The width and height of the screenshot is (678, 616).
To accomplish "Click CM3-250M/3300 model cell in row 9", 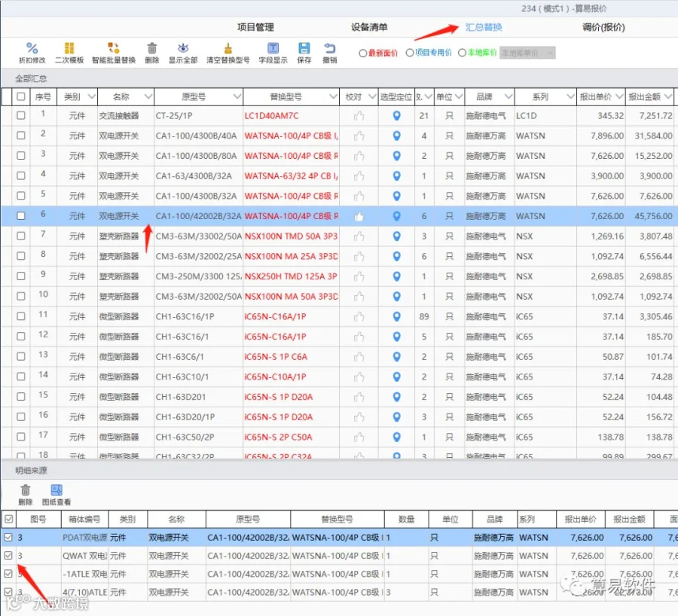I will pos(198,276).
